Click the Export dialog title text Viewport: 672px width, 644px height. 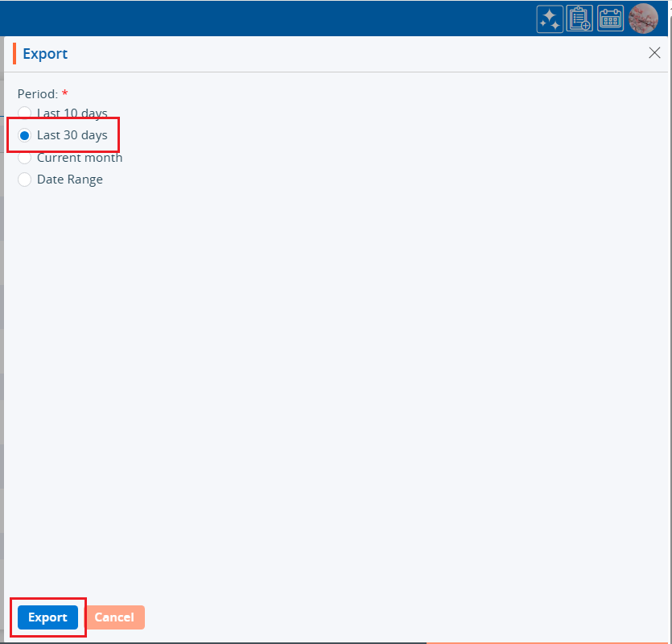(45, 54)
